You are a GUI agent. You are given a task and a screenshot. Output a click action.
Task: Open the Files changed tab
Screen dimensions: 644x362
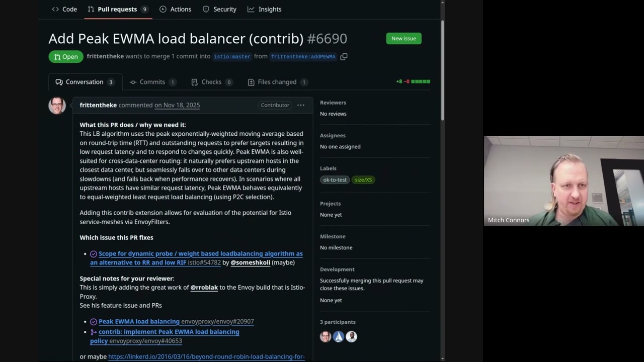[x=278, y=82]
